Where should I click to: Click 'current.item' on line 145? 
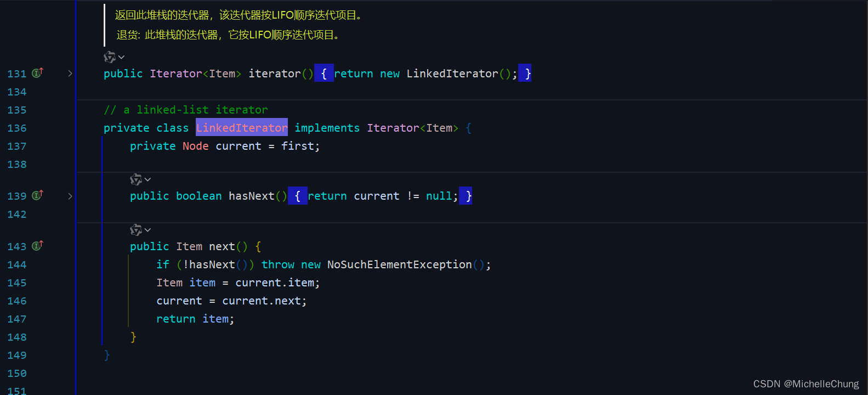coord(275,283)
